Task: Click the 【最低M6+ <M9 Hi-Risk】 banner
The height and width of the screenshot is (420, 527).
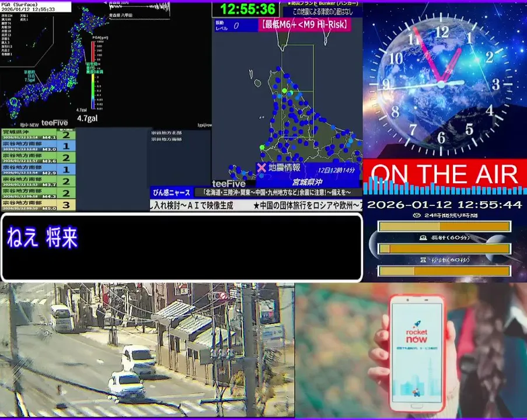Action: (305, 24)
